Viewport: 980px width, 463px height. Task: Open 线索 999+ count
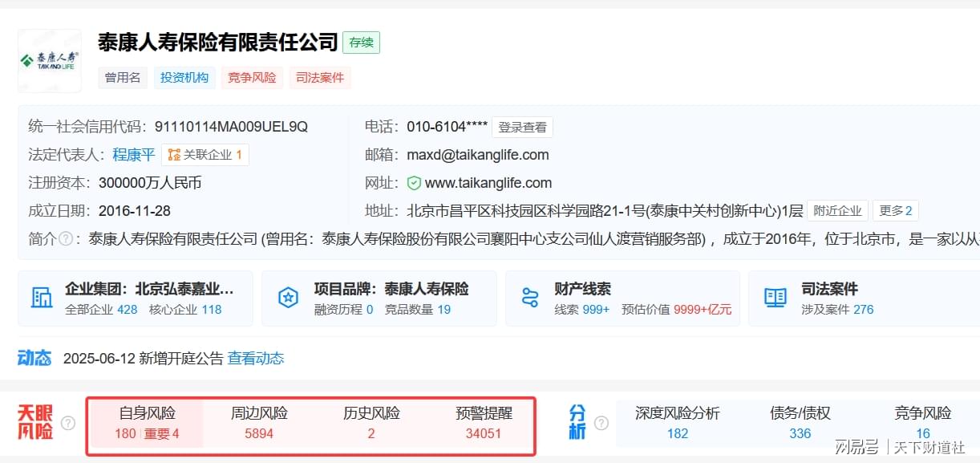click(581, 310)
